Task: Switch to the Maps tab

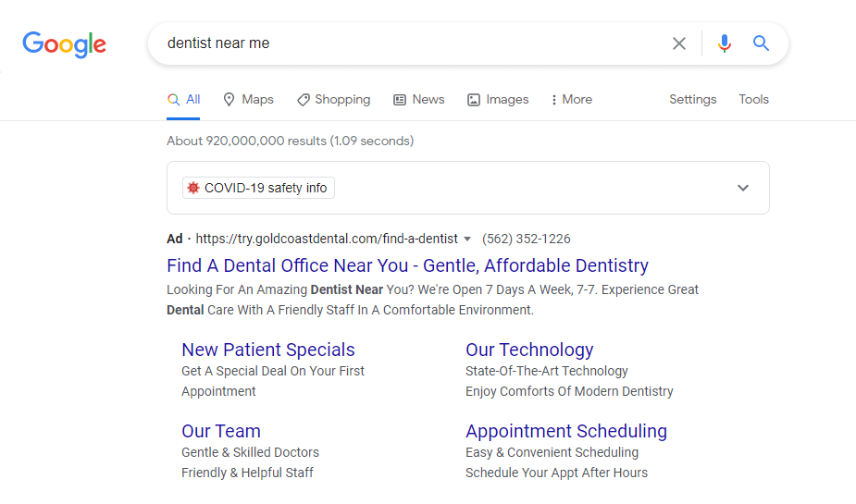Action: point(248,99)
